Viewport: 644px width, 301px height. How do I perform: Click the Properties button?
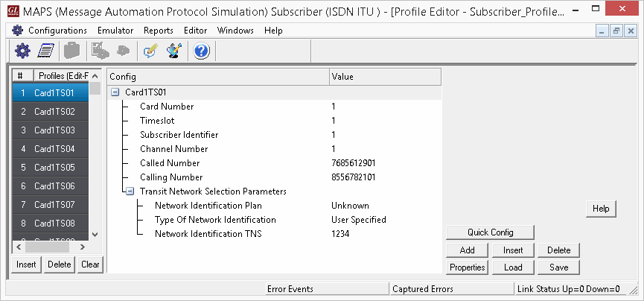[467, 267]
